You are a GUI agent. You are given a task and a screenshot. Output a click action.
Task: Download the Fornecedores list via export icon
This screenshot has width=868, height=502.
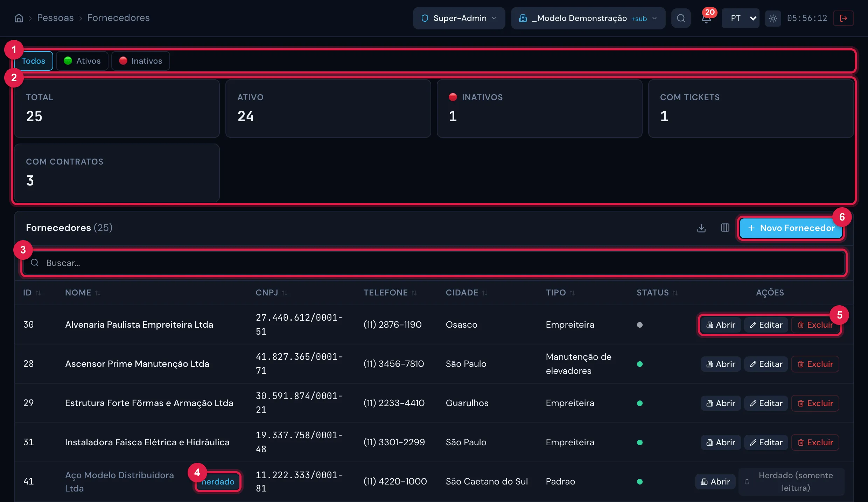point(701,228)
